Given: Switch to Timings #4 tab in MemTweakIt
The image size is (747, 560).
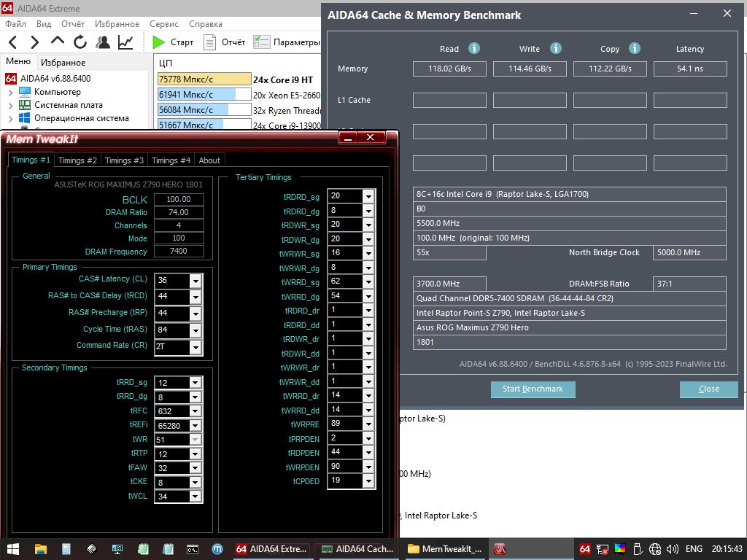Looking at the screenshot, I should [171, 160].
